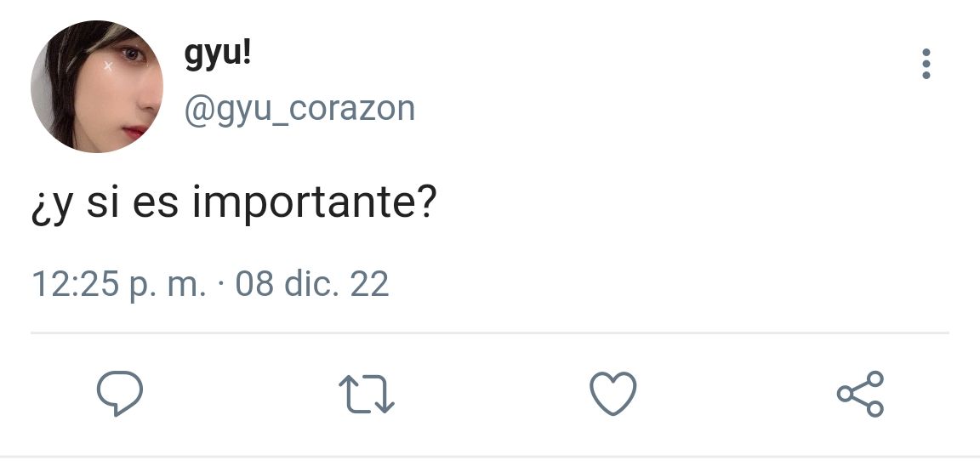Click the 12:25 p. m. timestamp

pyautogui.click(x=118, y=284)
